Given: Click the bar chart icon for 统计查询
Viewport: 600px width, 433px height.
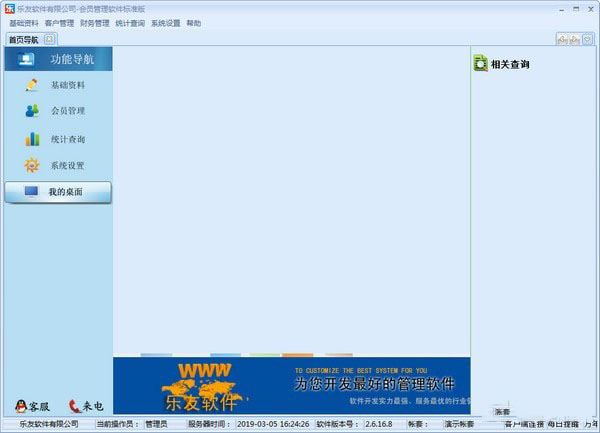Looking at the screenshot, I should point(32,139).
